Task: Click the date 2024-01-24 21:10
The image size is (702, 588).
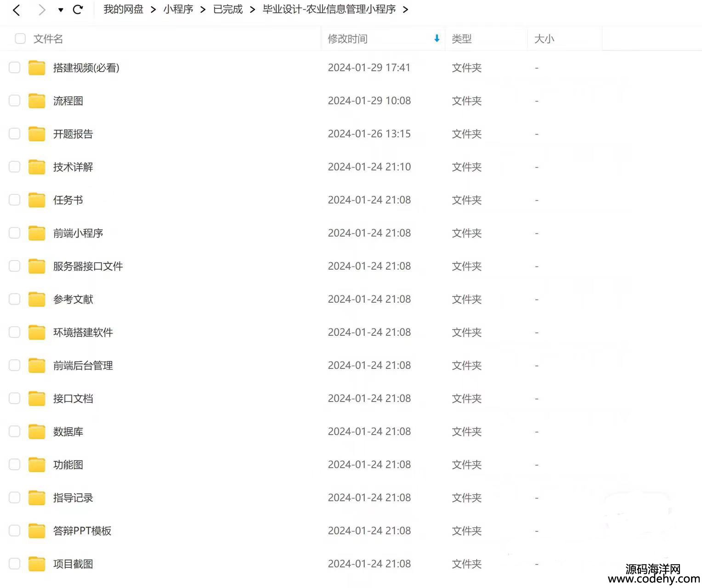Action: (x=369, y=167)
